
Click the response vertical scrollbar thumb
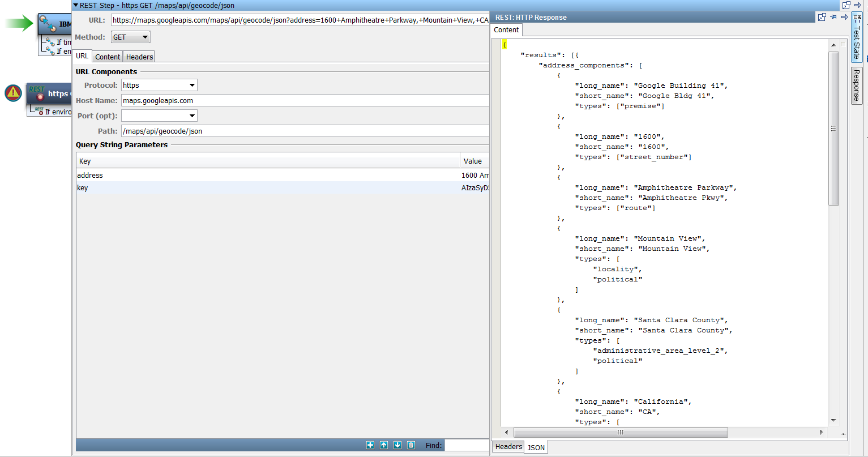(x=833, y=129)
